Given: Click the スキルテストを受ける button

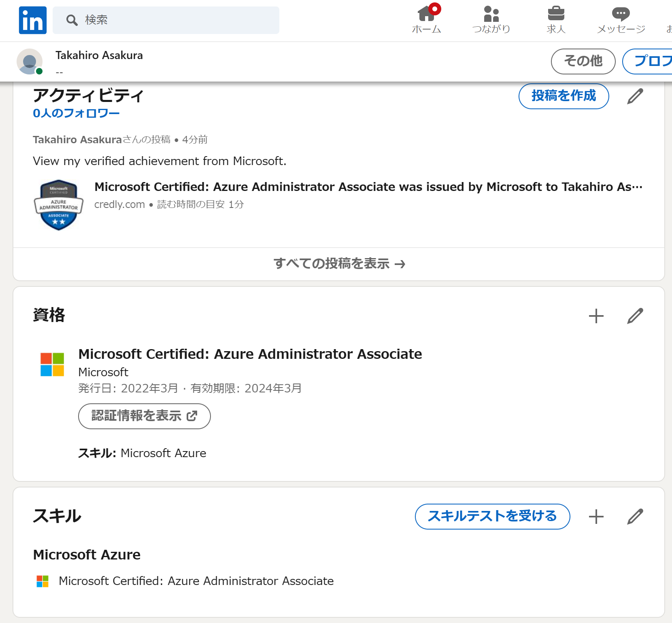Looking at the screenshot, I should pyautogui.click(x=492, y=517).
